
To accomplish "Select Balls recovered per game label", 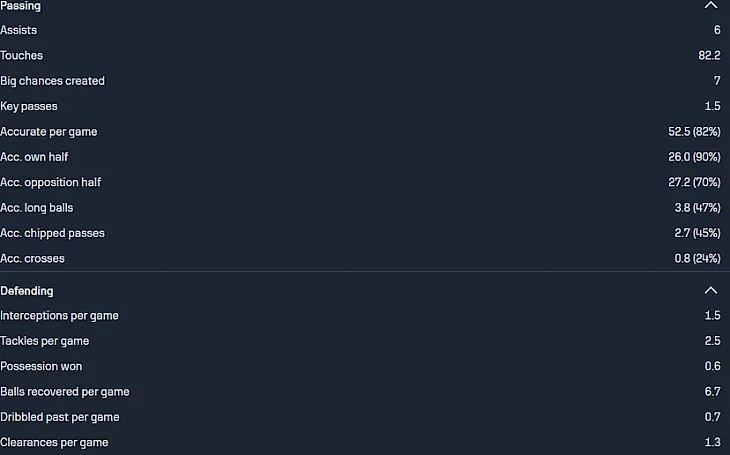I will tap(65, 392).
